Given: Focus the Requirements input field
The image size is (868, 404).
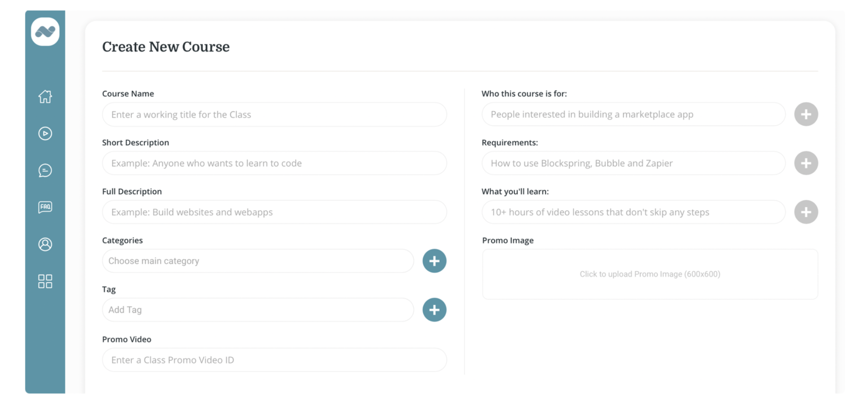Looking at the screenshot, I should coord(633,163).
